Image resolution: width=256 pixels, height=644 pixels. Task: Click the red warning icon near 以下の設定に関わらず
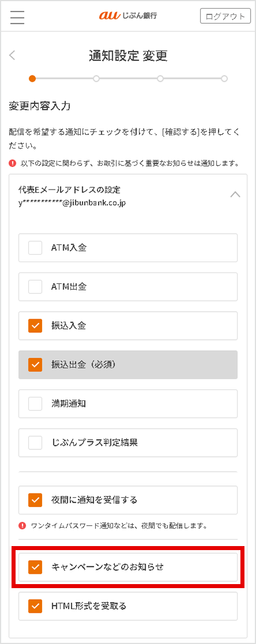coord(12,164)
